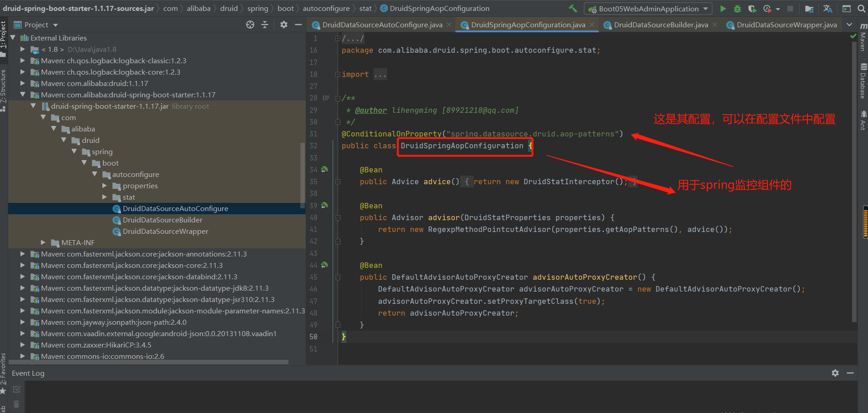
Task: Click the Event Log trash clear icon
Action: click(x=16, y=404)
